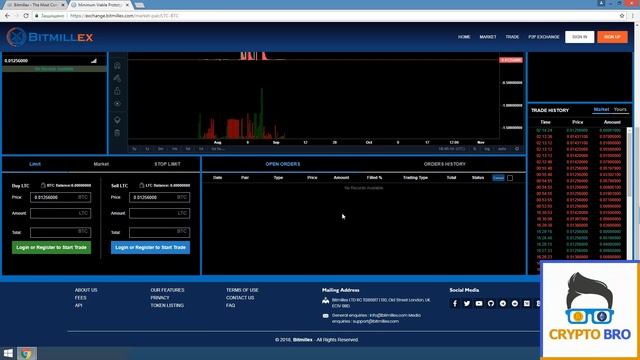Click the Buy LTC Price input field
Screen dimensions: 640x360
(60, 198)
